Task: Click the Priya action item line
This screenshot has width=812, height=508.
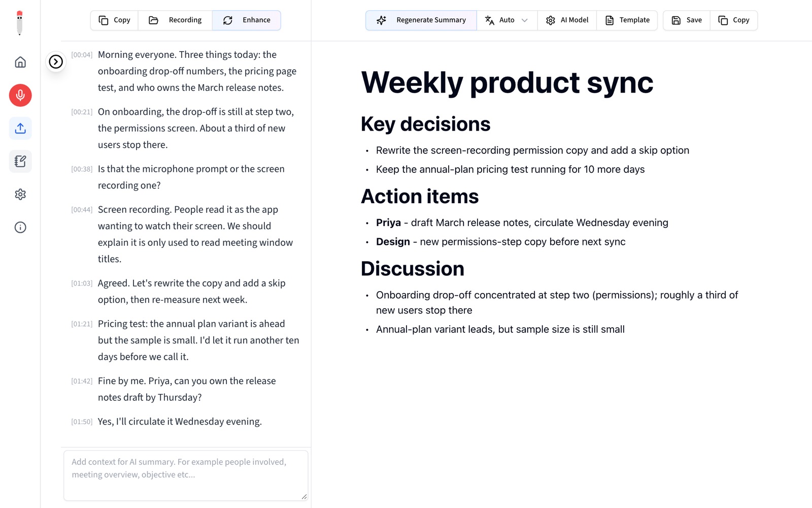Action: click(522, 223)
